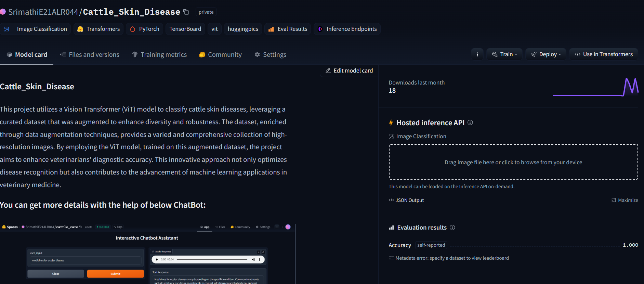Image resolution: width=644 pixels, height=284 pixels.
Task: Open the Files and versions tab
Action: (90, 55)
